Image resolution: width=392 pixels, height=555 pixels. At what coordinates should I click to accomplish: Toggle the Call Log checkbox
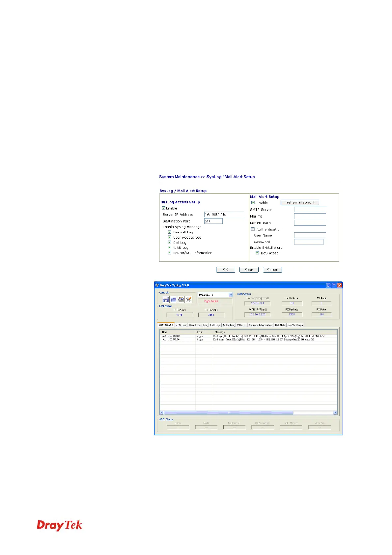(169, 242)
